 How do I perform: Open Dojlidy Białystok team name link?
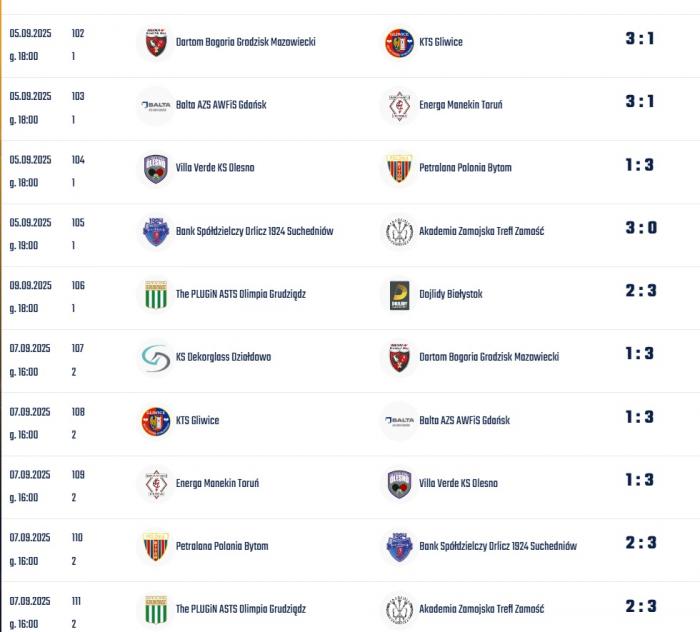pyautogui.click(x=451, y=294)
